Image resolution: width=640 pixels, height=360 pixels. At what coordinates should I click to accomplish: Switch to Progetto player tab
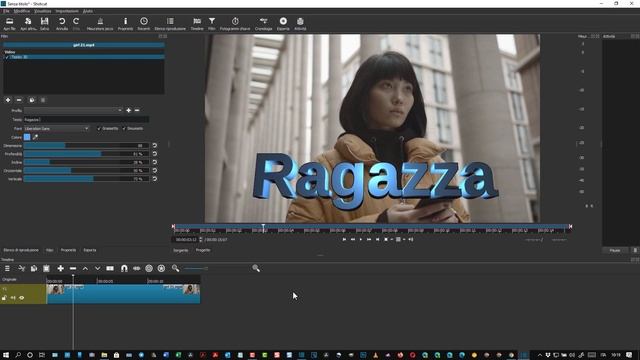click(x=203, y=250)
